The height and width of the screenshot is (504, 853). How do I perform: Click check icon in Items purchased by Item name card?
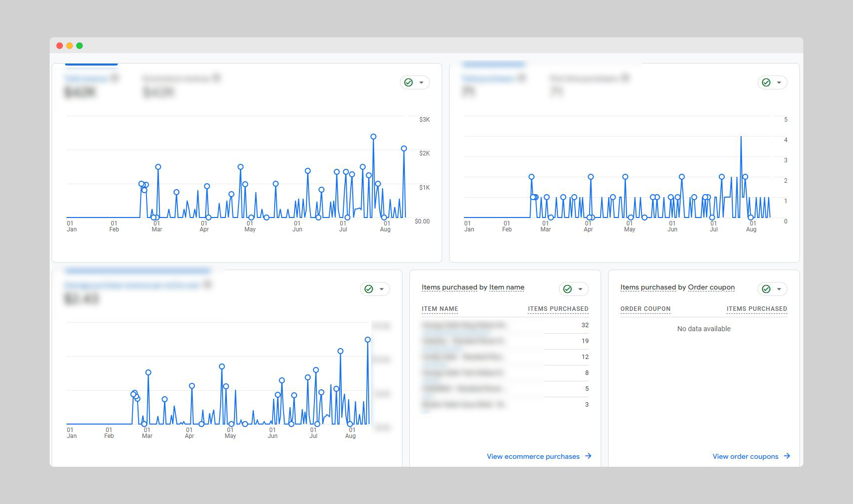click(567, 289)
